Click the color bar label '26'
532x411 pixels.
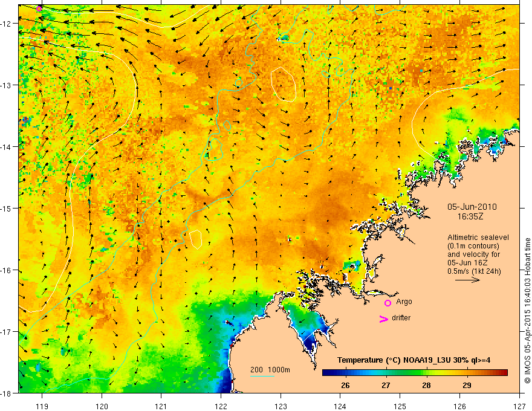[345, 386]
